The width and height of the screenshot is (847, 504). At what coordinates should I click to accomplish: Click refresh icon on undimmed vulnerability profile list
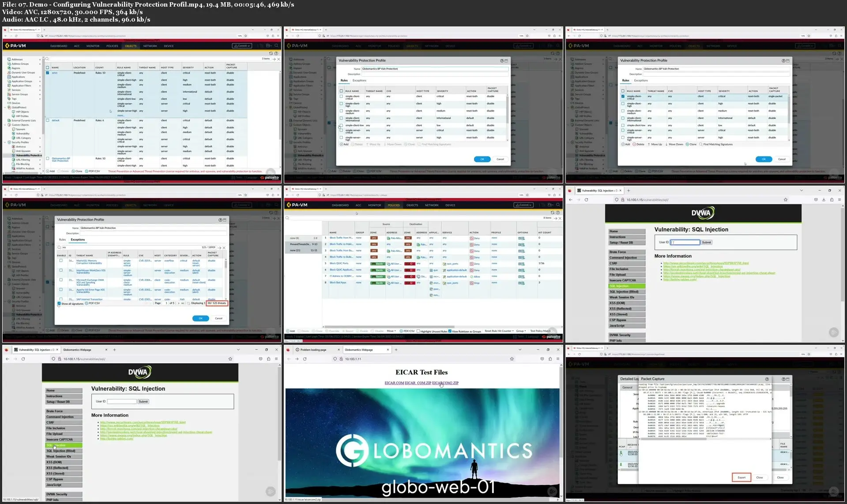(x=271, y=53)
